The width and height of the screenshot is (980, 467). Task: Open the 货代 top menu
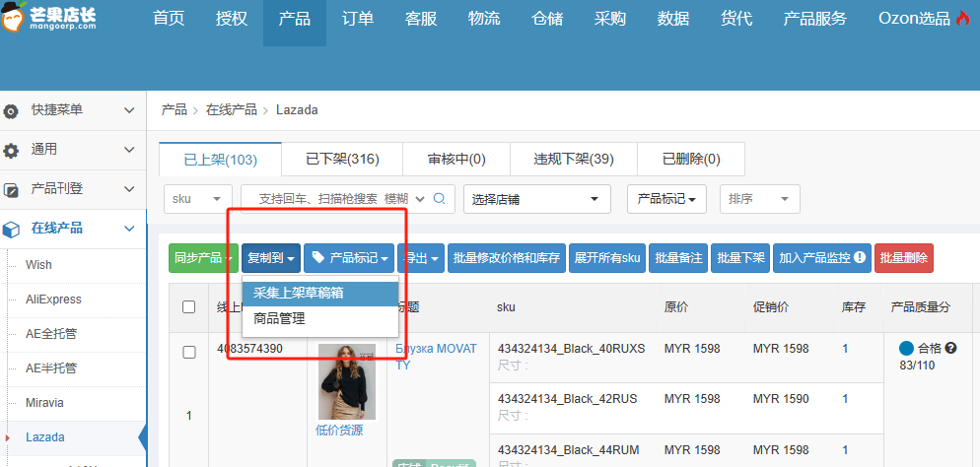tap(736, 19)
